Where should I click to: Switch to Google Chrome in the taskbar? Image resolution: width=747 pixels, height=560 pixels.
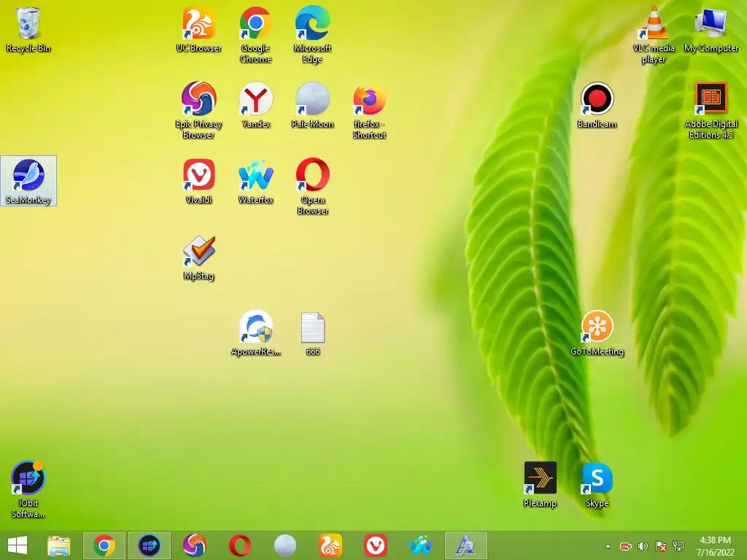(x=104, y=545)
